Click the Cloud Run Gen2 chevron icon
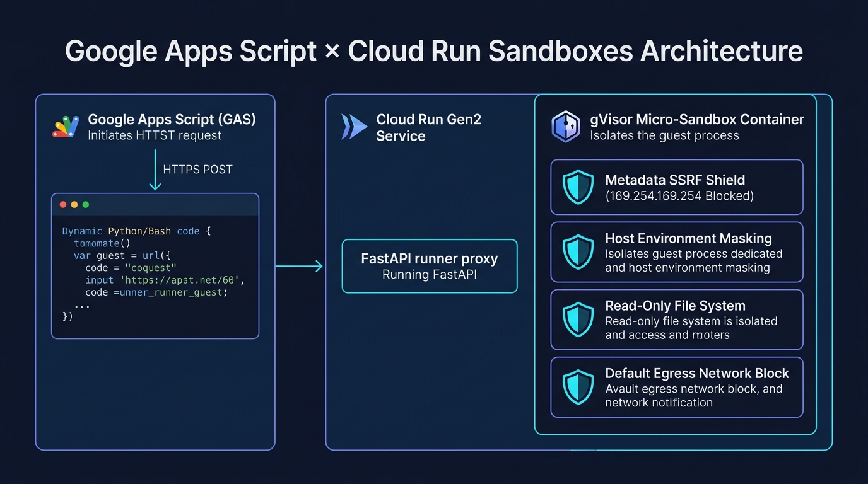The height and width of the screenshot is (484, 868). point(354,127)
